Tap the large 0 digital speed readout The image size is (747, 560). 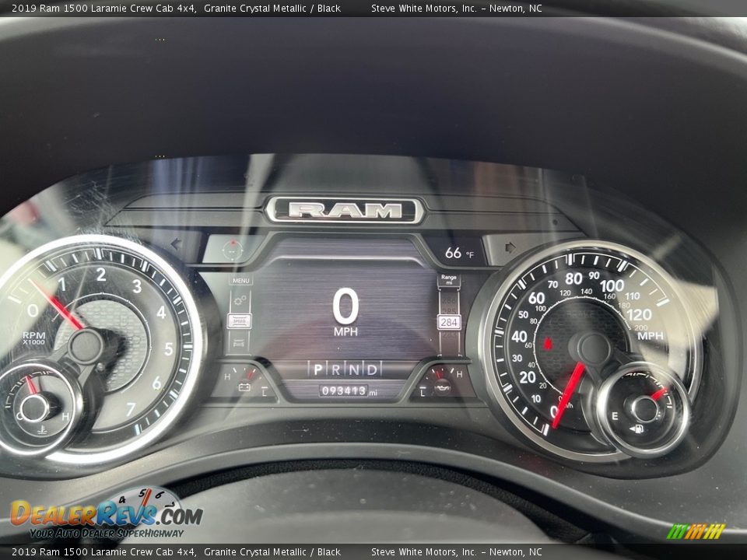[x=345, y=306]
